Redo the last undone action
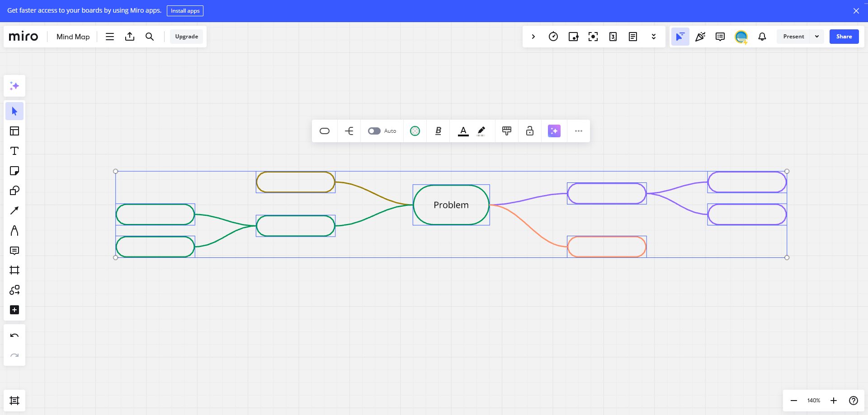The image size is (868, 415). (x=14, y=355)
